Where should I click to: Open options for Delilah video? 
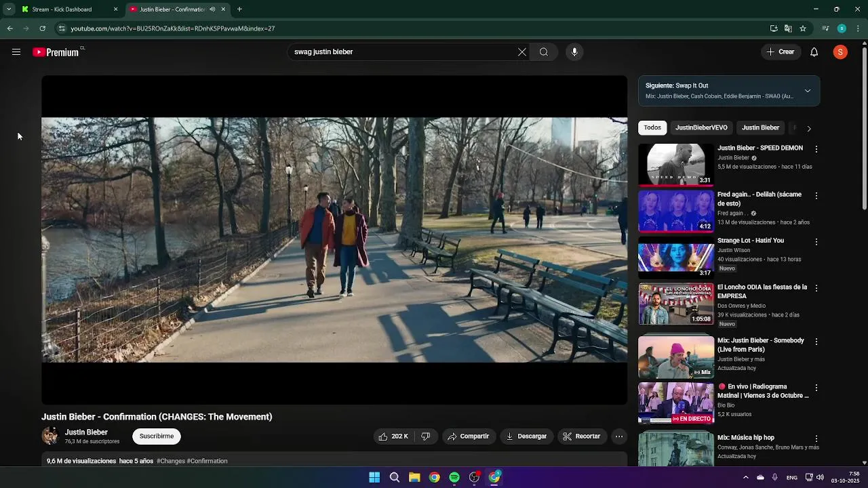tap(816, 196)
